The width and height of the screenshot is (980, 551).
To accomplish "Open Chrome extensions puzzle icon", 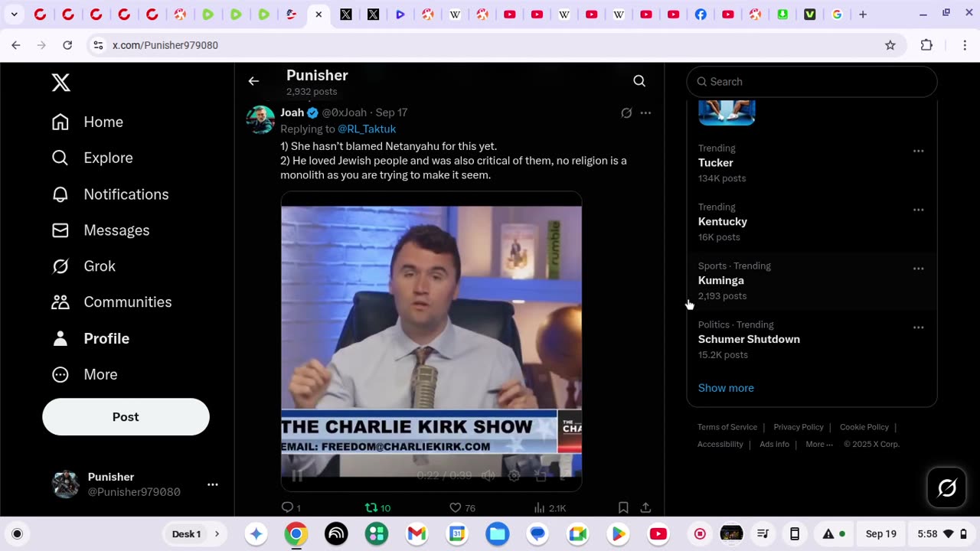I will [x=926, y=45].
